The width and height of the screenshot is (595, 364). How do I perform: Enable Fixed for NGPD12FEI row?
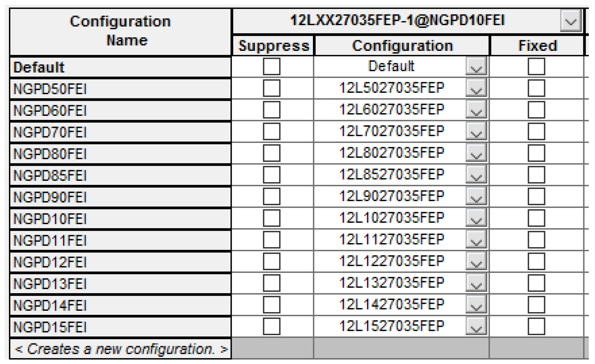pyautogui.click(x=536, y=262)
